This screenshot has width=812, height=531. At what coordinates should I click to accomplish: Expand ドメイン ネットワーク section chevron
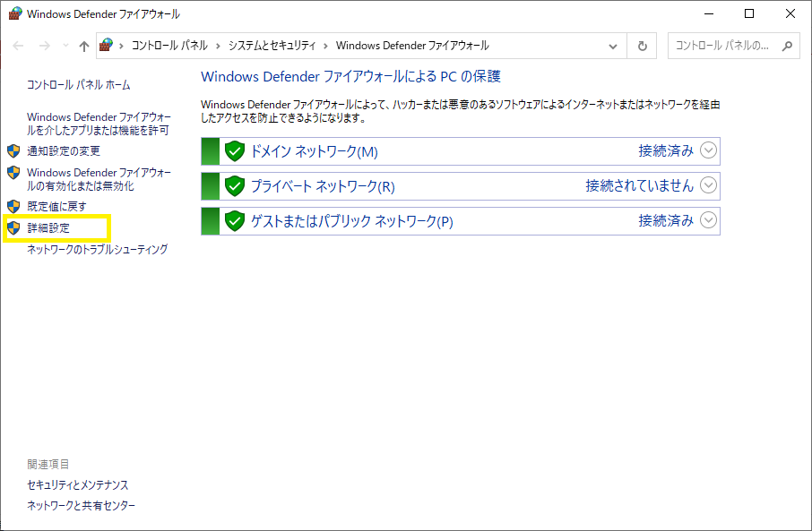(708, 150)
